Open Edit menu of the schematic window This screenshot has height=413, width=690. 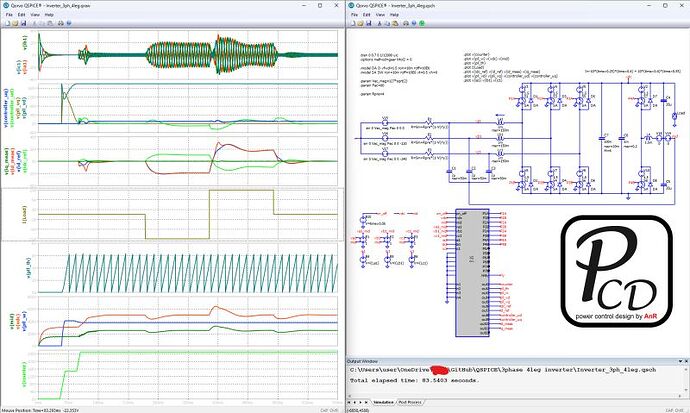coord(366,15)
